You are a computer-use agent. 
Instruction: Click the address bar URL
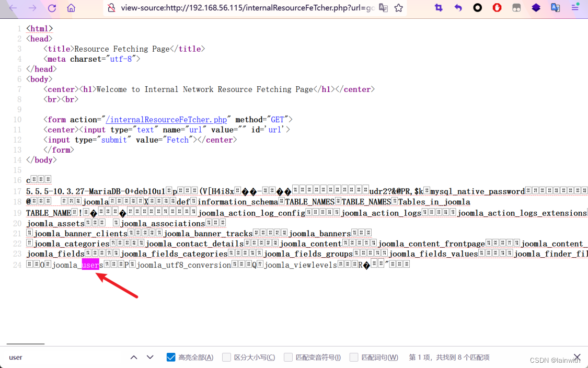coord(248,8)
